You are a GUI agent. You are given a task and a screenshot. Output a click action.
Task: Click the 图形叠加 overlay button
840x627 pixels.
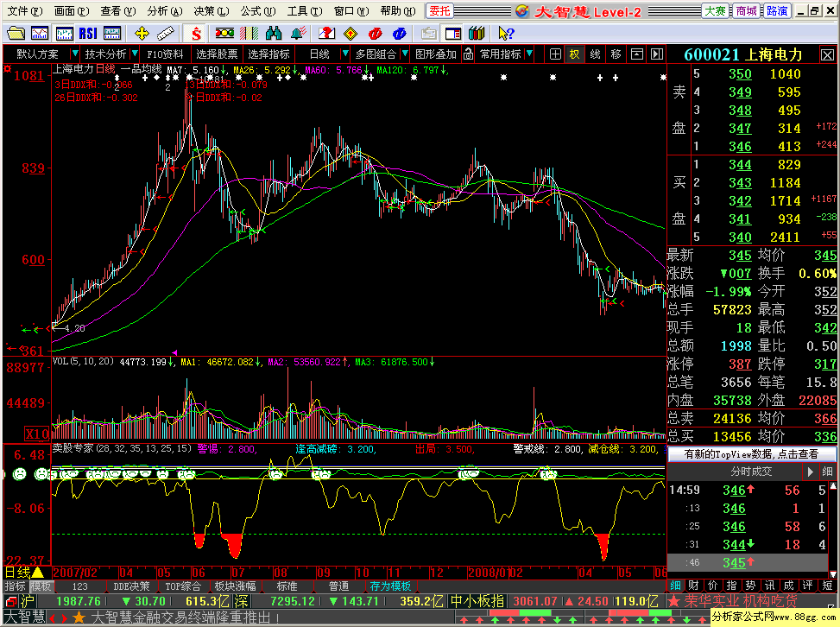[435, 54]
